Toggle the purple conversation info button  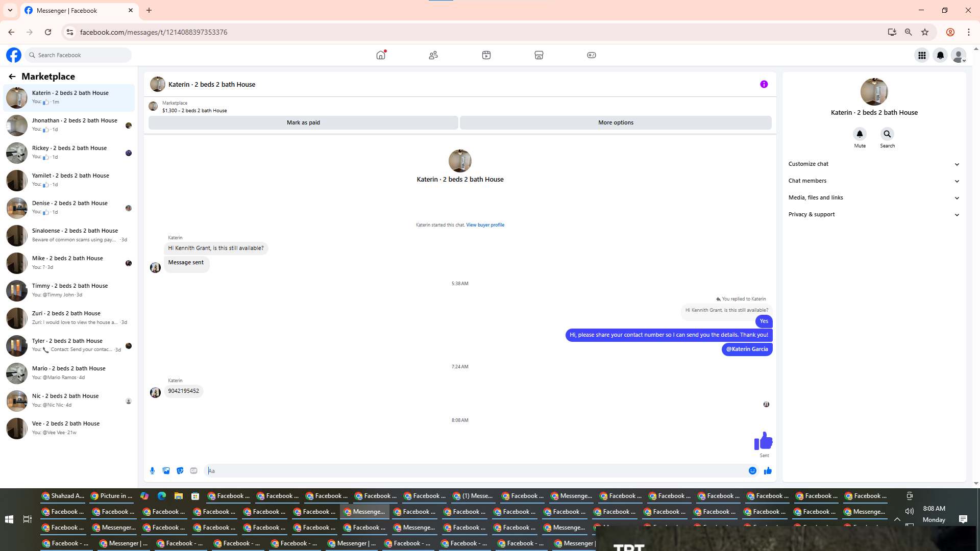[x=764, y=84]
